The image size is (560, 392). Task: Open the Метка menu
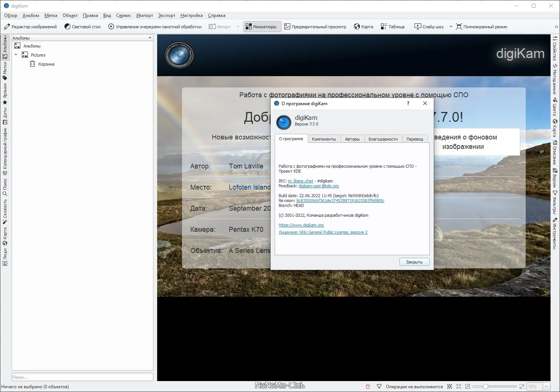tap(51, 15)
